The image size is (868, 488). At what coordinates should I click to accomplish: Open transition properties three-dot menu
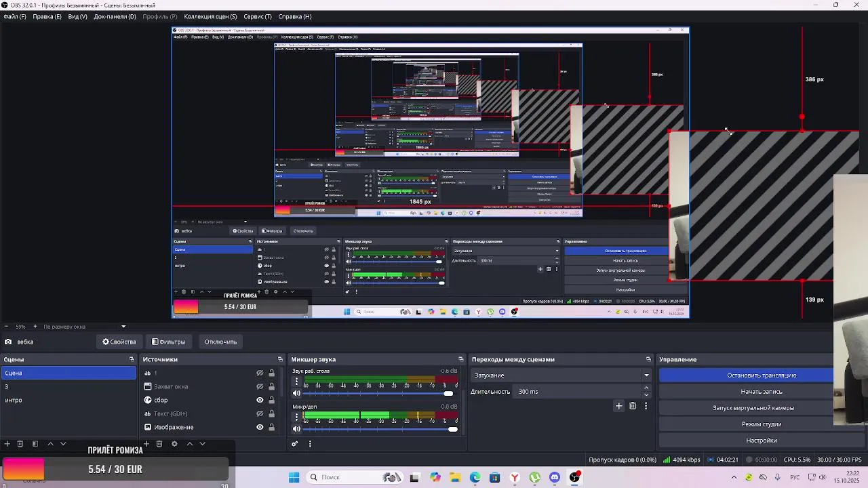pos(646,406)
